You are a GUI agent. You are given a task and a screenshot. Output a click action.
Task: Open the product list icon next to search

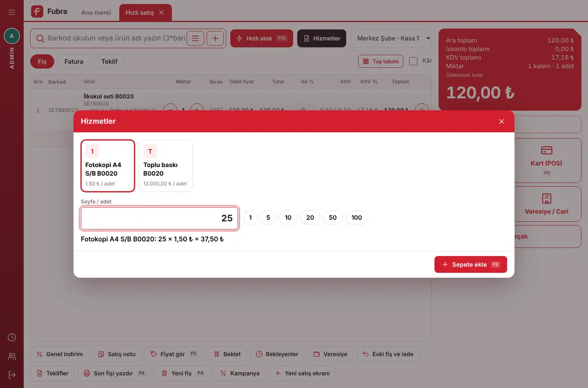click(195, 38)
